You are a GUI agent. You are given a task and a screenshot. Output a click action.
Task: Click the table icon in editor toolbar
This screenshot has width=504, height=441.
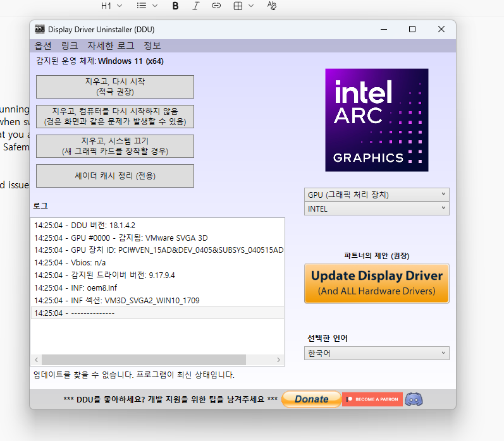(x=238, y=6)
